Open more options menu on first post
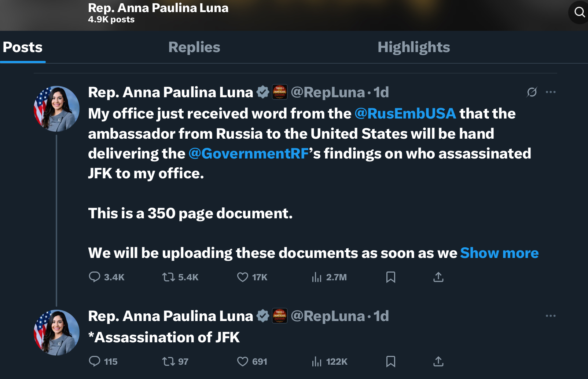 point(551,92)
